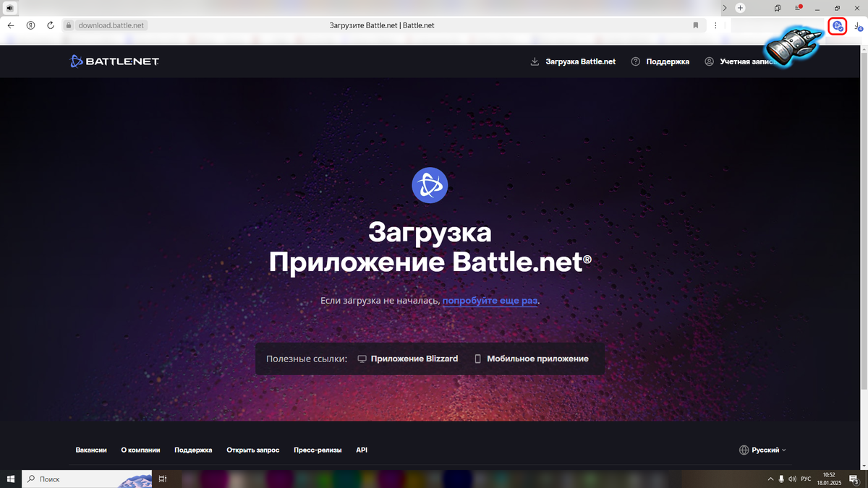Click the Загрузка Приложение Battle.net heading

430,247
